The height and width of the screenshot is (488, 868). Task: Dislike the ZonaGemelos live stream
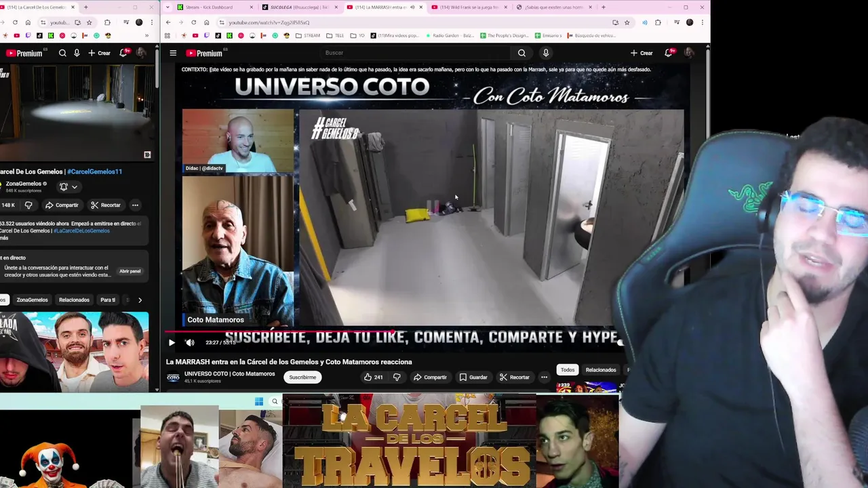click(28, 205)
